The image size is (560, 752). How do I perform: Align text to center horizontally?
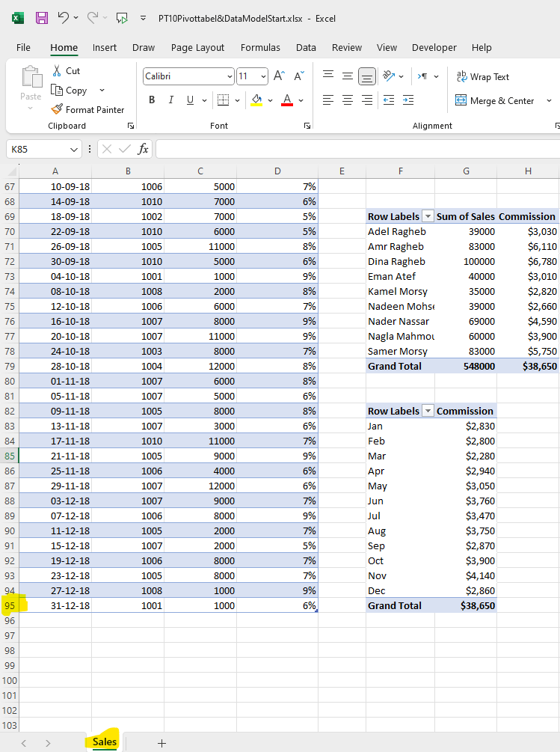click(x=348, y=100)
